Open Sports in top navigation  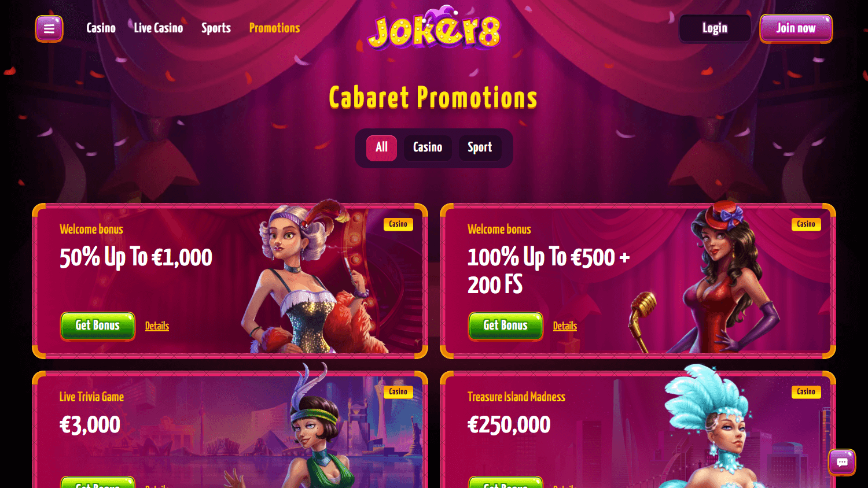[216, 28]
